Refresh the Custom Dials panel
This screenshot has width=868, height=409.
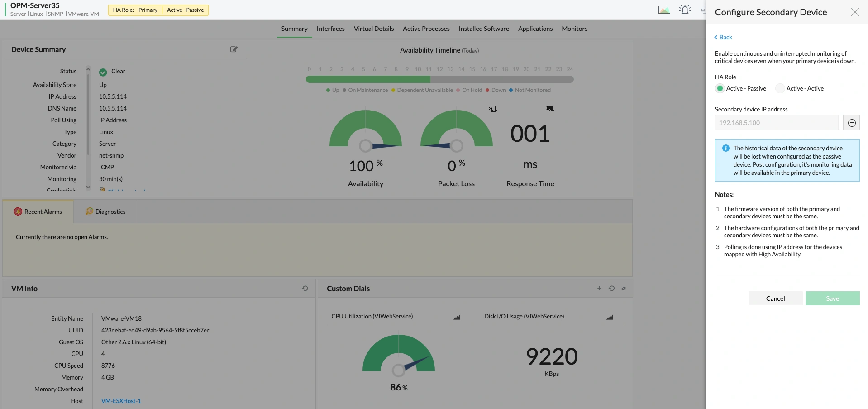pyautogui.click(x=612, y=288)
